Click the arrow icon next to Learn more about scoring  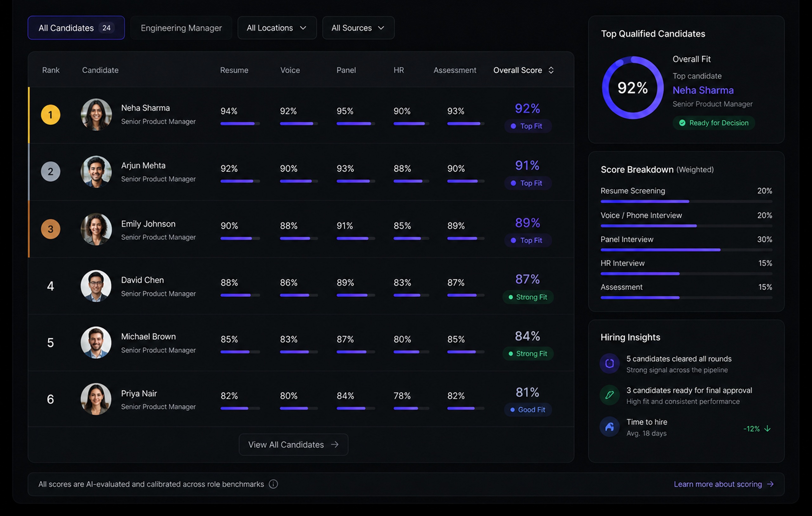tap(770, 484)
